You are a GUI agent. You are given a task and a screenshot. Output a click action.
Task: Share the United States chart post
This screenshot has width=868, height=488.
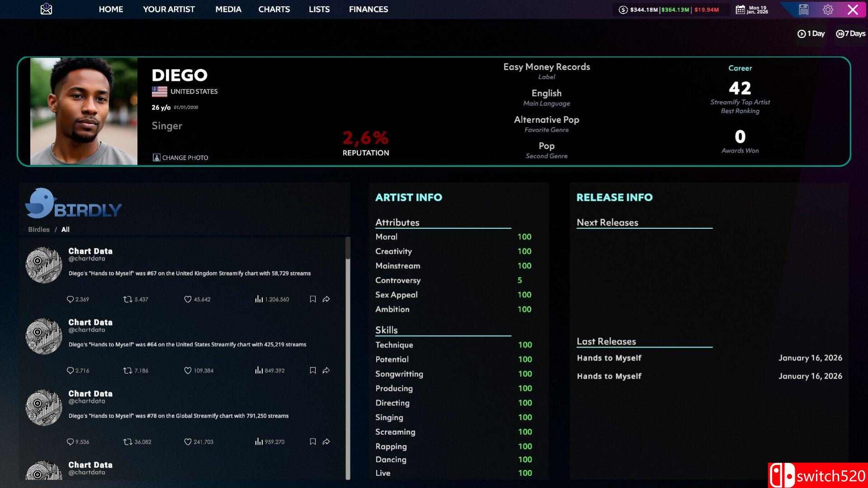coord(326,371)
